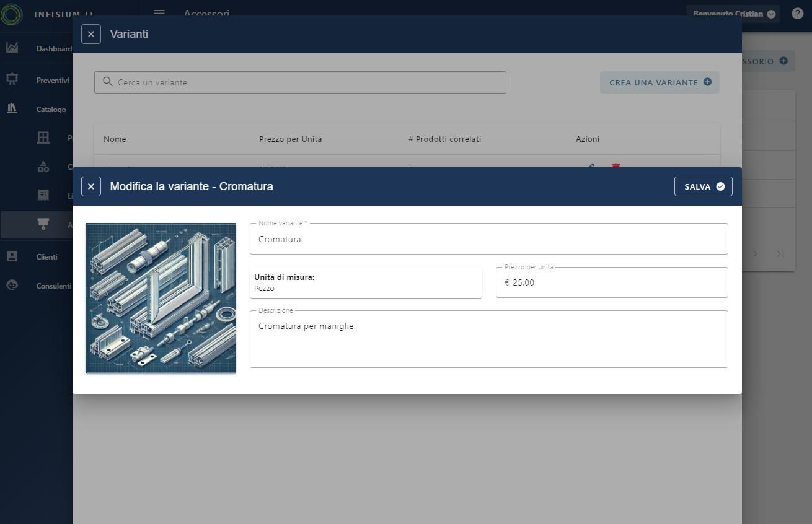This screenshot has width=812, height=524.
Task: Click the Prezzo per unità field
Action: click(612, 283)
